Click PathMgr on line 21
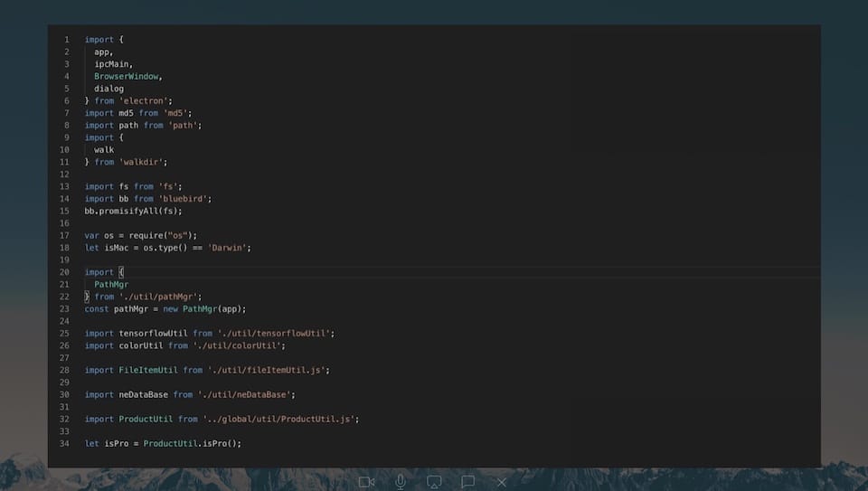This screenshot has height=491, width=868. [111, 285]
